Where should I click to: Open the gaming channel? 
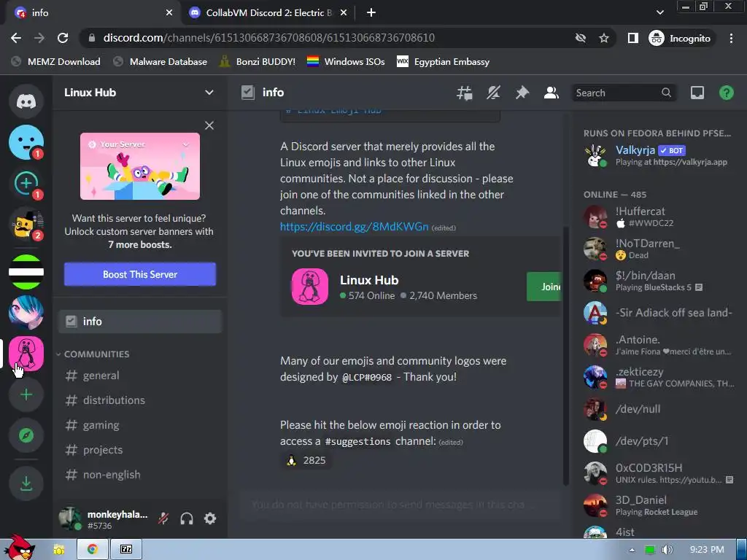(x=140, y=425)
